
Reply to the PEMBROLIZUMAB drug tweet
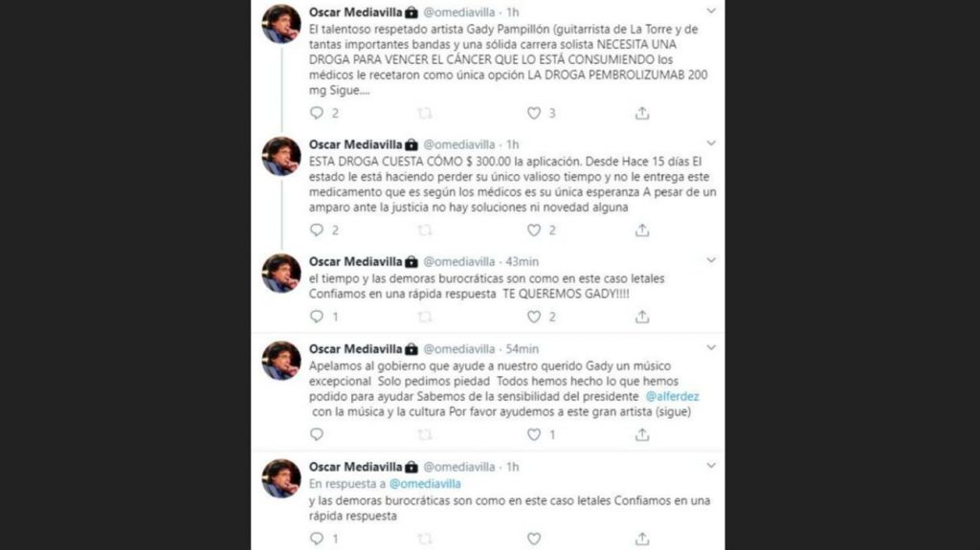click(x=317, y=113)
